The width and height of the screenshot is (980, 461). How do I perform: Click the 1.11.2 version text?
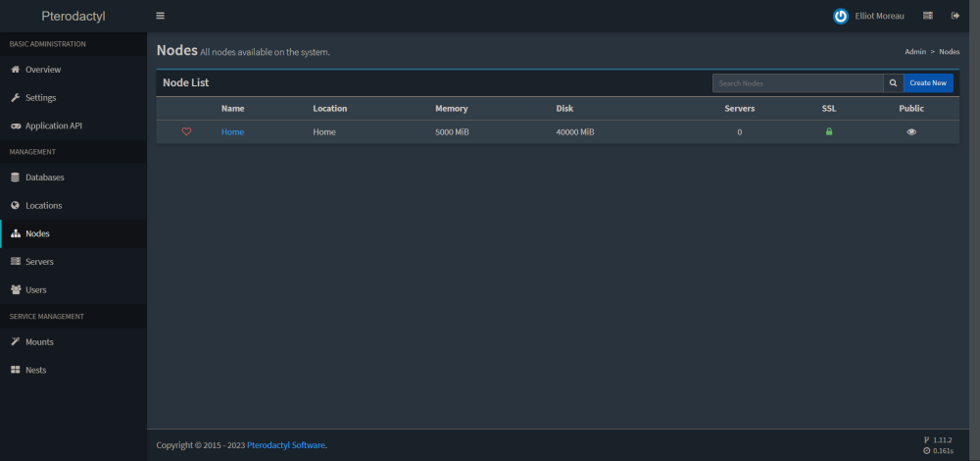[943, 439]
